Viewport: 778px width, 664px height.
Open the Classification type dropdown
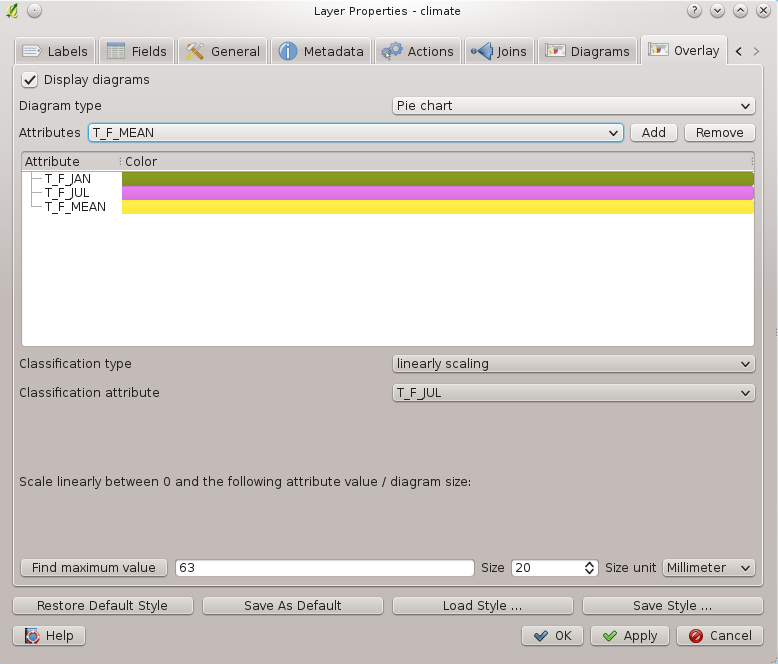pos(573,364)
